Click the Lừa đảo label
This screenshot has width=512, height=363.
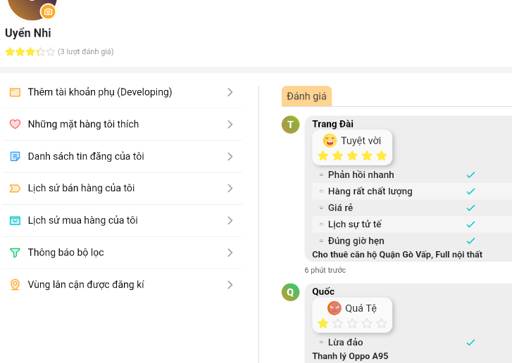pos(345,342)
